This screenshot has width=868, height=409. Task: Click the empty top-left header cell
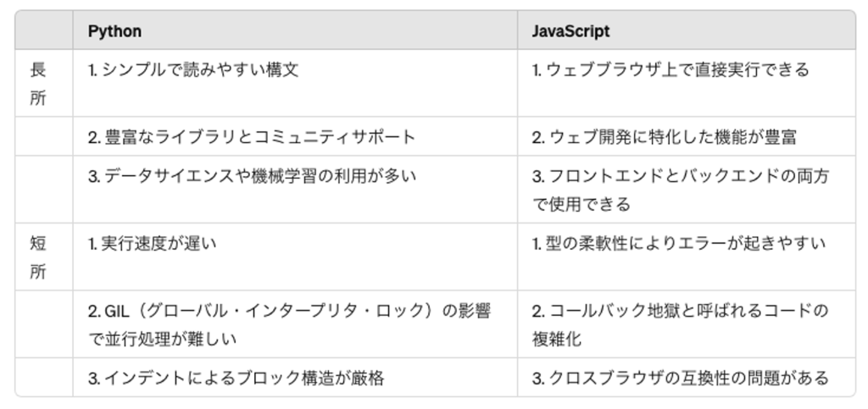tap(43, 31)
